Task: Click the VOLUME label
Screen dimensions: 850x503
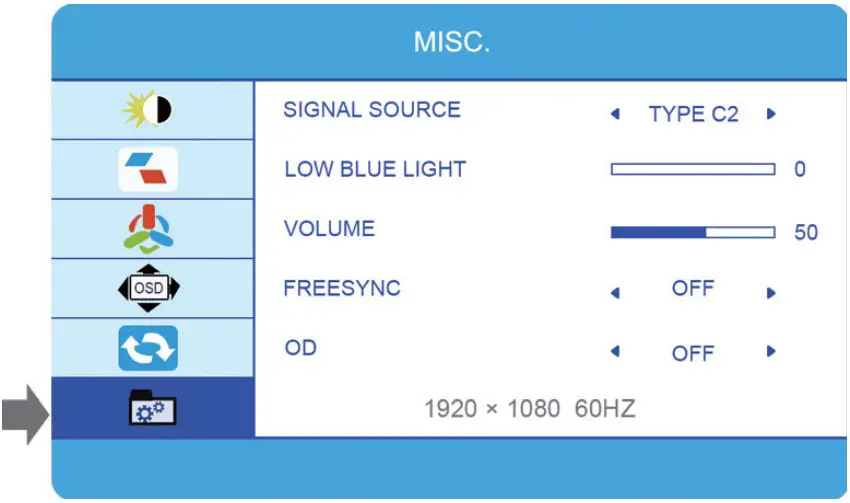Action: (329, 229)
